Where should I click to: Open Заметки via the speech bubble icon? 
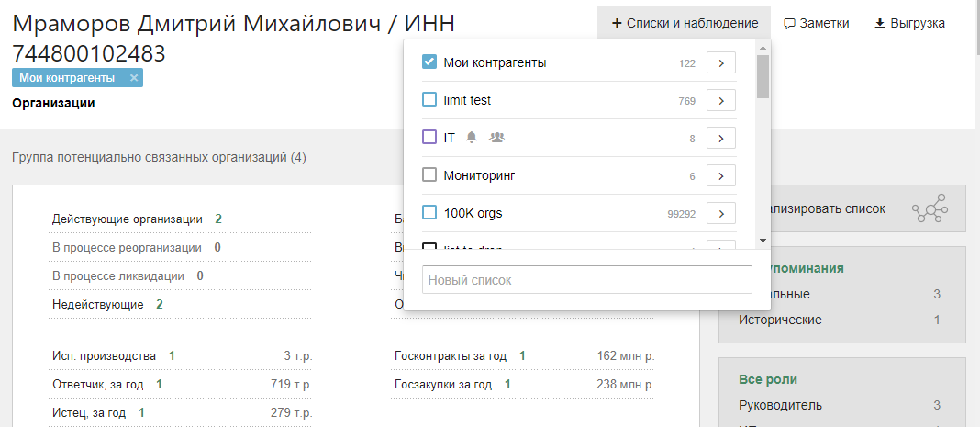(x=789, y=23)
